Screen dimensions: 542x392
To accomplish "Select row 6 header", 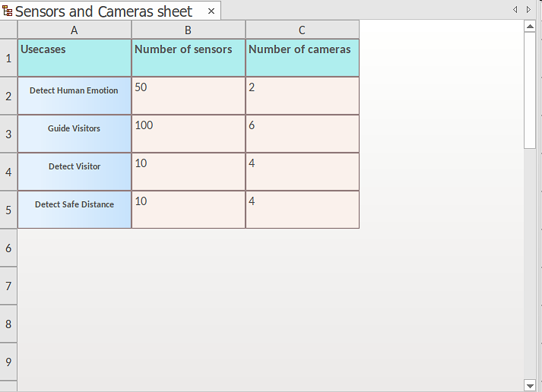I will [x=8, y=248].
